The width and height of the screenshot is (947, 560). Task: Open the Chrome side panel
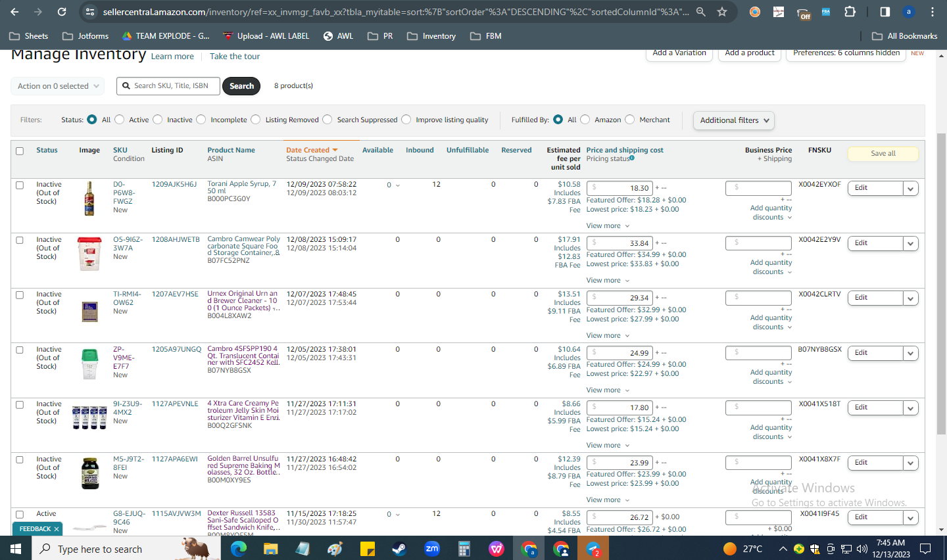click(885, 12)
